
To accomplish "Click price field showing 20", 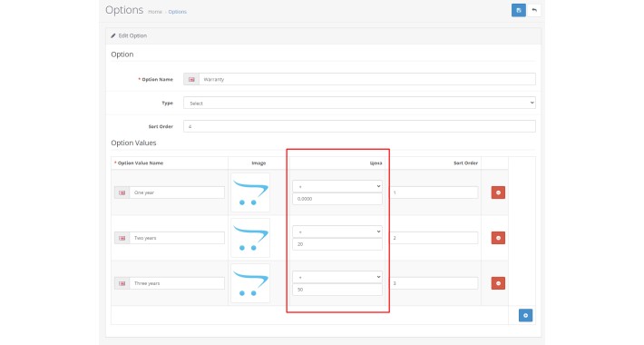I will click(337, 244).
